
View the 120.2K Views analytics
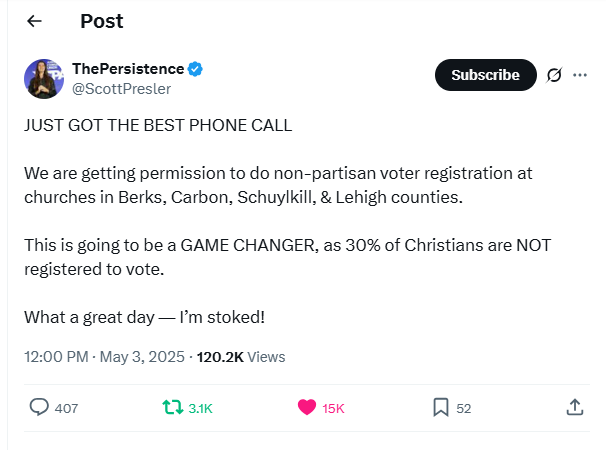pyautogui.click(x=241, y=356)
